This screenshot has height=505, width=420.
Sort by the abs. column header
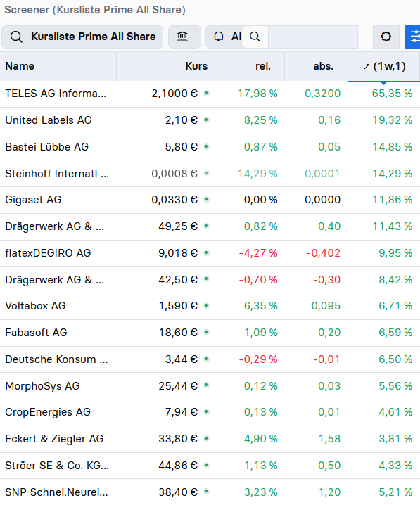[x=324, y=66]
